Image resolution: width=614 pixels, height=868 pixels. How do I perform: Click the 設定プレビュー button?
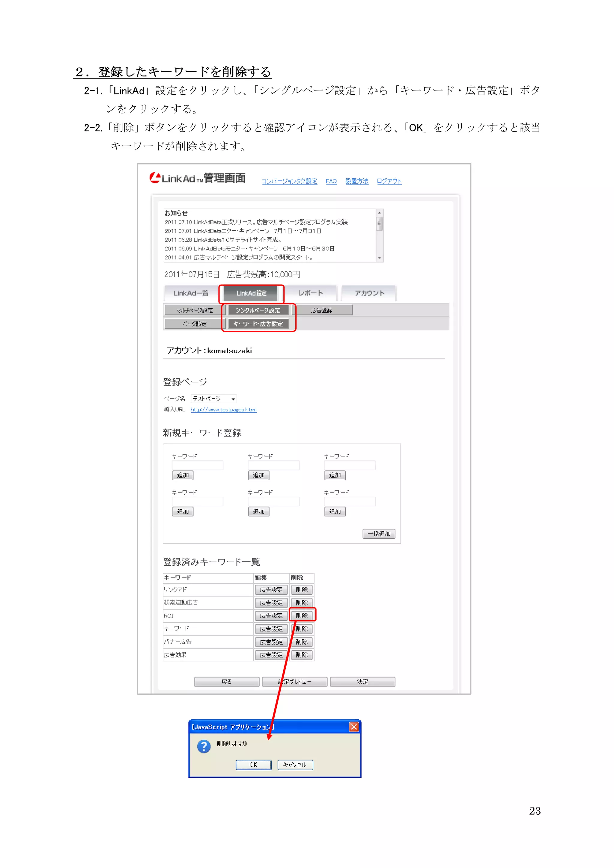[294, 682]
